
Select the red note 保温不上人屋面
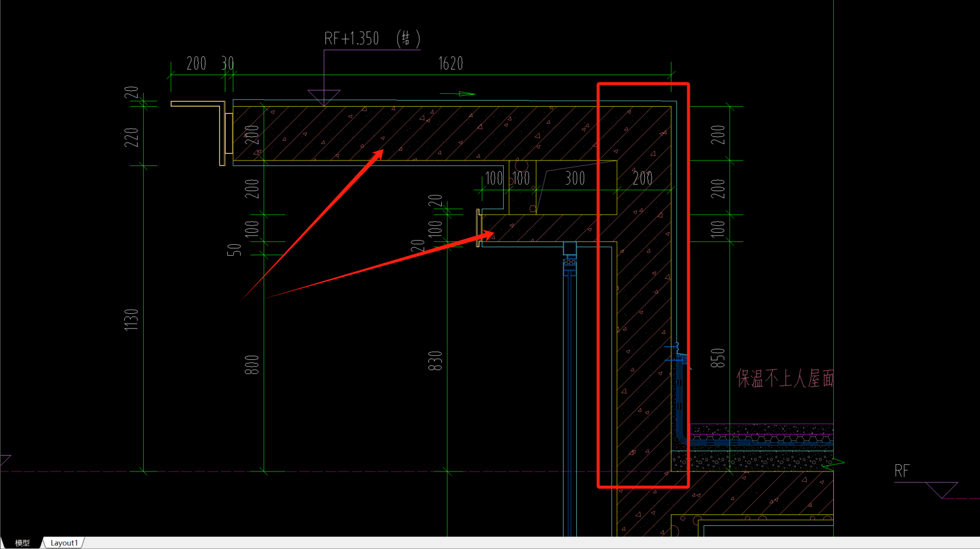coord(785,379)
